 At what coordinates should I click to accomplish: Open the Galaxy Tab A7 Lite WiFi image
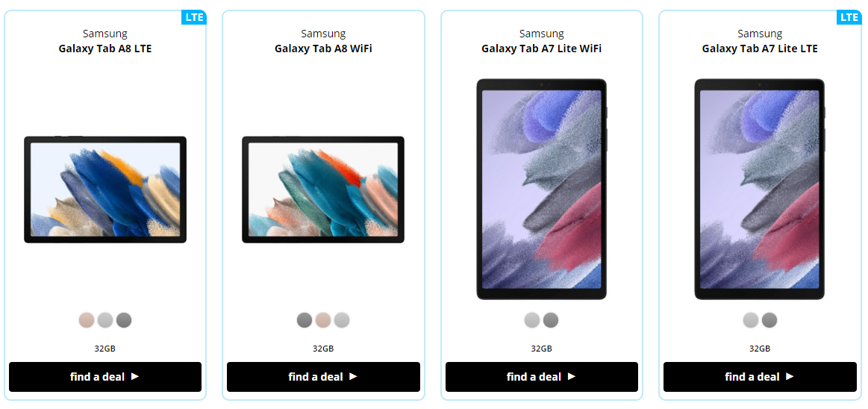[x=542, y=190]
